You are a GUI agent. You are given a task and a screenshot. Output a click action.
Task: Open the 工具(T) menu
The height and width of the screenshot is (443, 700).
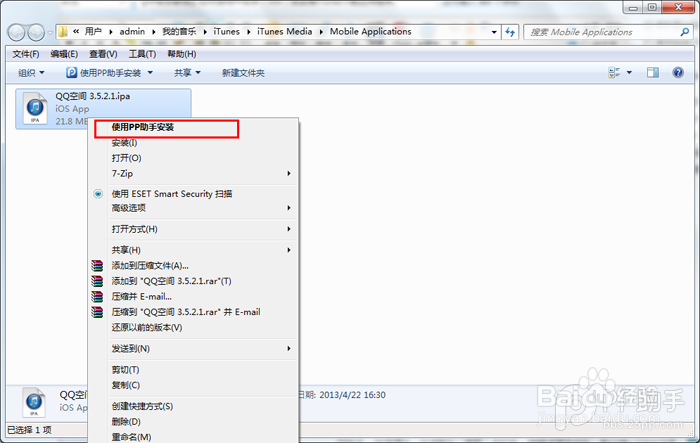142,54
